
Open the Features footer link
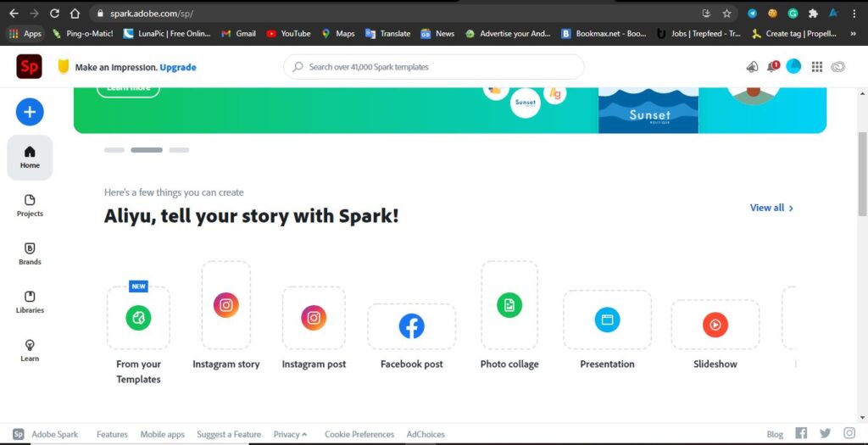(x=112, y=435)
